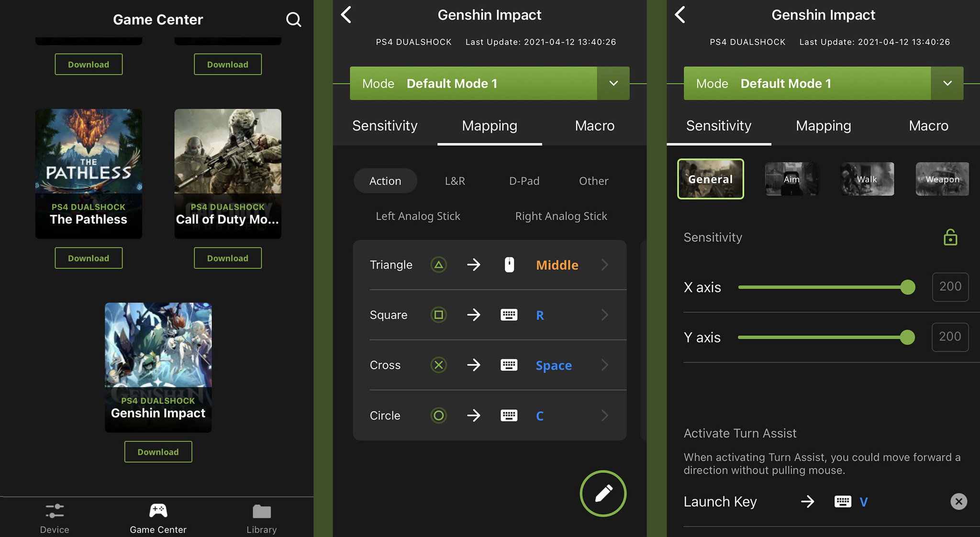Select the Aim sensitivity preset

pos(791,179)
